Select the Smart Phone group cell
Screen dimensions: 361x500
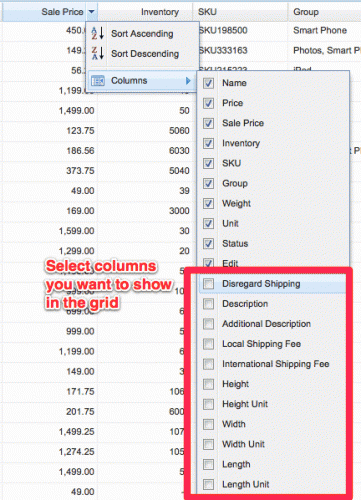pos(320,30)
